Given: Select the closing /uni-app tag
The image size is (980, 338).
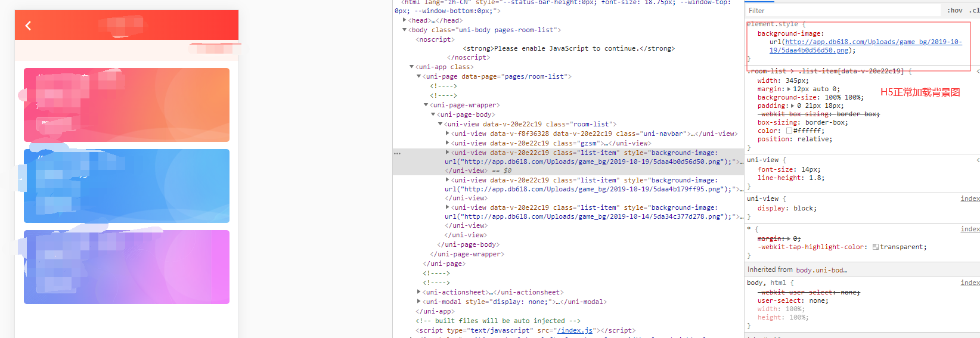Looking at the screenshot, I should [435, 311].
